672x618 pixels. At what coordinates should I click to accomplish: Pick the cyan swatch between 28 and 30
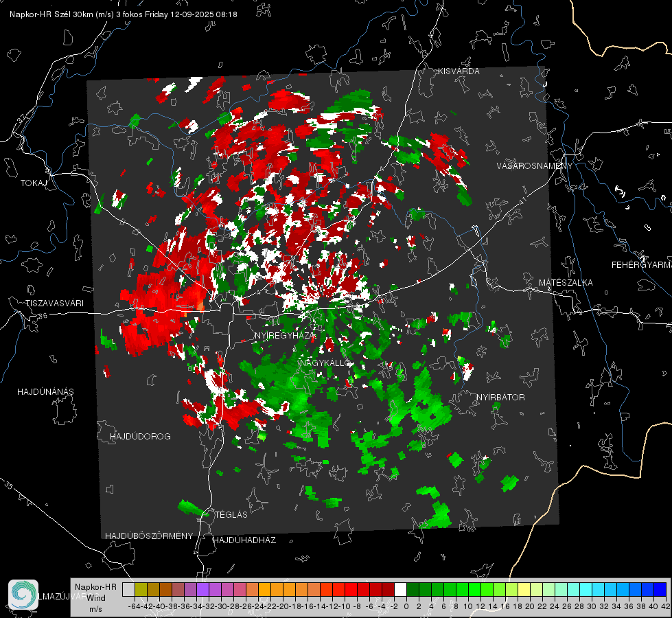[586, 589]
